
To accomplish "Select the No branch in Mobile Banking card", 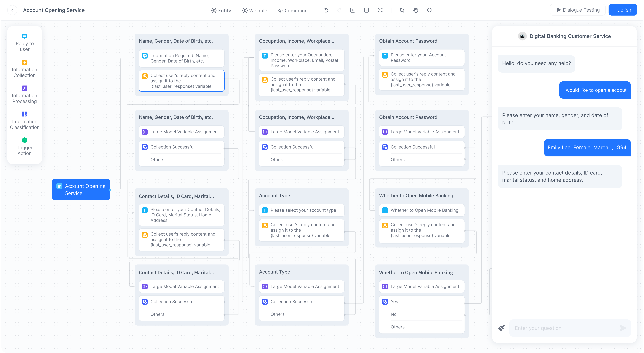I will point(422,314).
